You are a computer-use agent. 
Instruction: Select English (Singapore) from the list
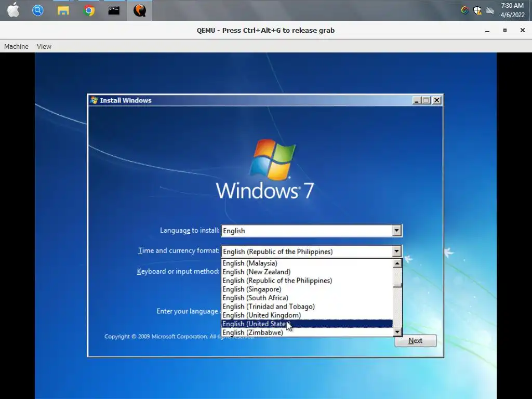(307, 289)
